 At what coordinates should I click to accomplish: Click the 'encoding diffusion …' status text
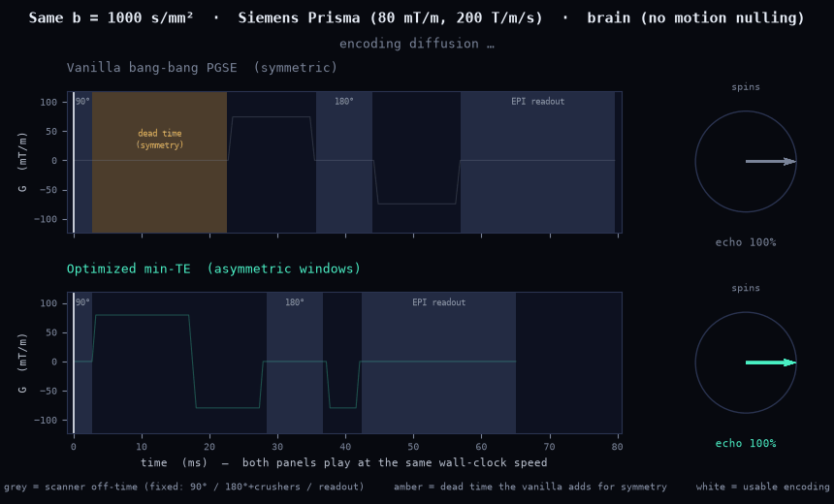416,44
